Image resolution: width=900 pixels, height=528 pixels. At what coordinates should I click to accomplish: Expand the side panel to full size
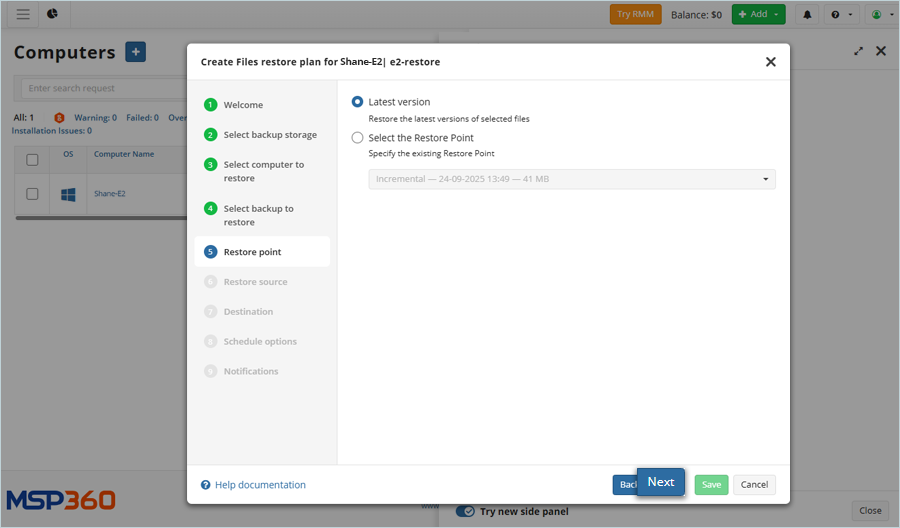point(858,51)
